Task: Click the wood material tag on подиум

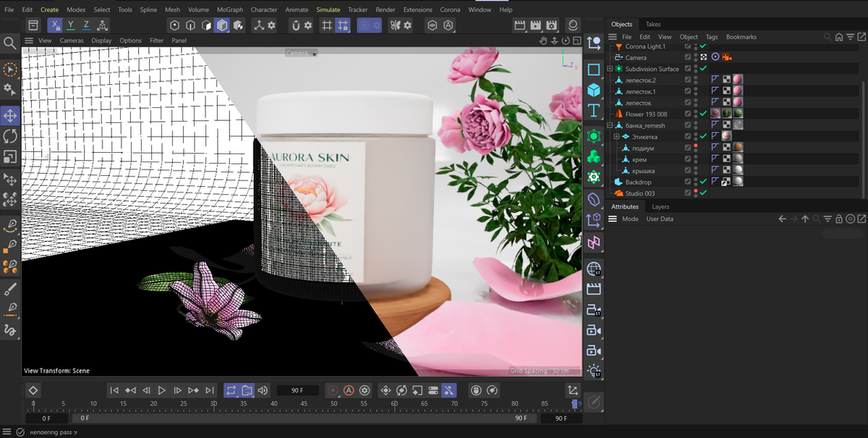Action: click(737, 148)
